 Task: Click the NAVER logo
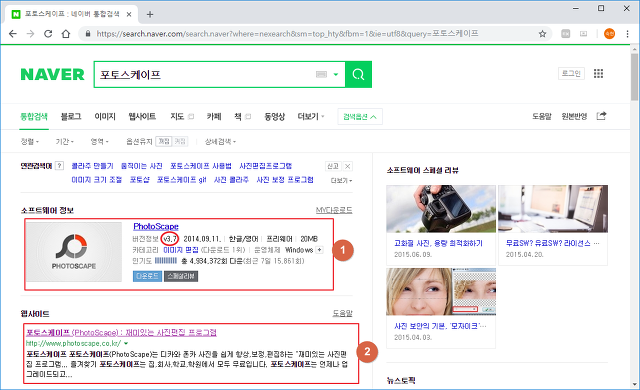(x=52, y=74)
